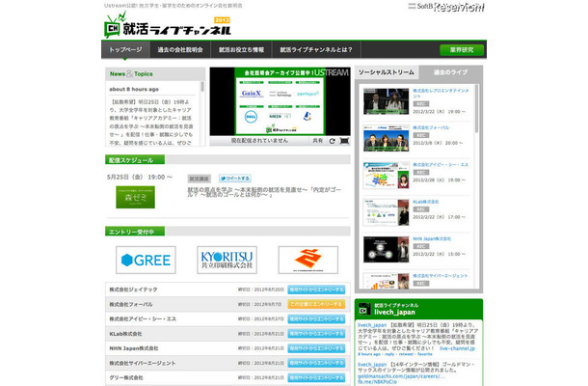
Task: Click the エントリー受付中 section header
Action: pos(135,232)
